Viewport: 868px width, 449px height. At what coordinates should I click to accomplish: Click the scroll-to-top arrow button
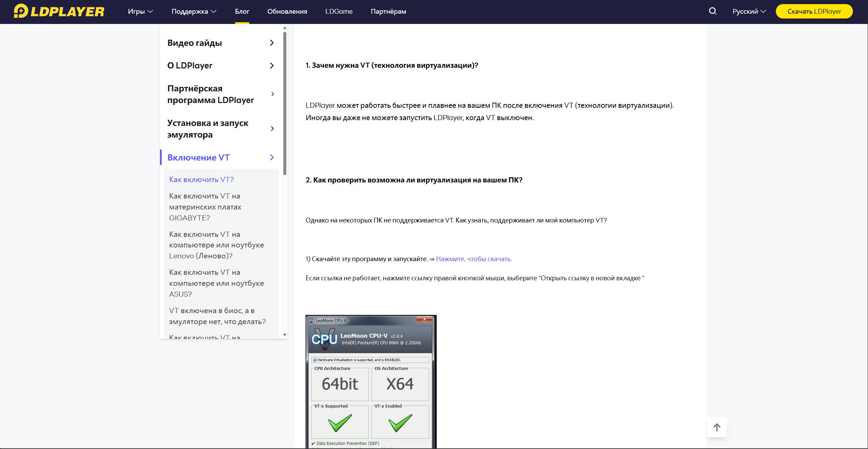click(x=717, y=427)
